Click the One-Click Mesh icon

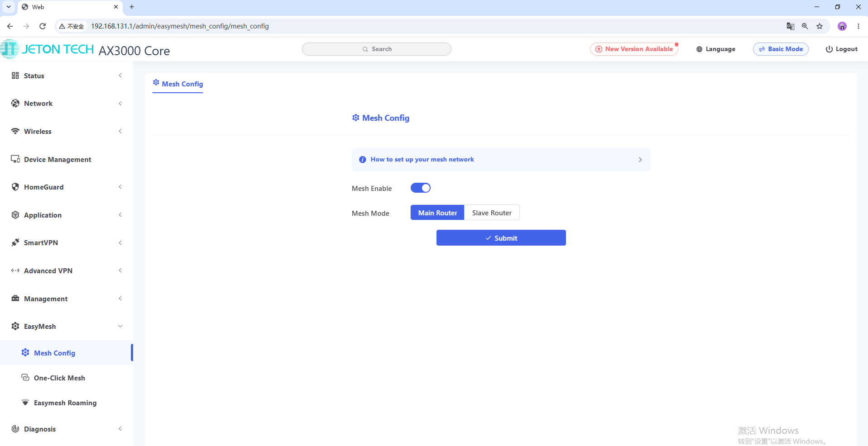tap(25, 377)
